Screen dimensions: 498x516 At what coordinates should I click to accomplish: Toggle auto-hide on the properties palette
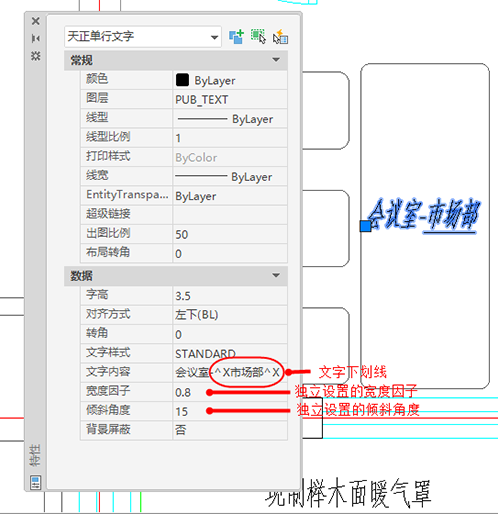[36, 38]
